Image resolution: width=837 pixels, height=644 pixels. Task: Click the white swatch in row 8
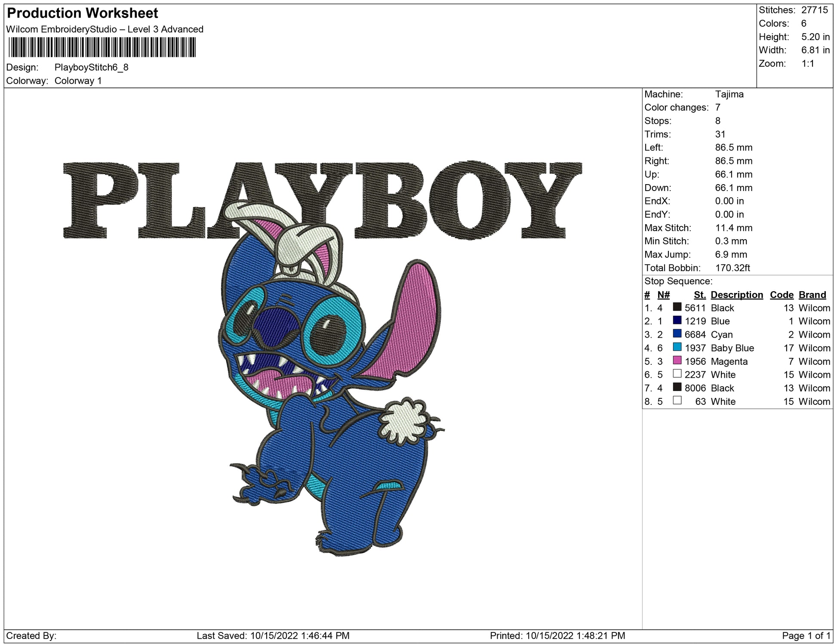tap(677, 400)
